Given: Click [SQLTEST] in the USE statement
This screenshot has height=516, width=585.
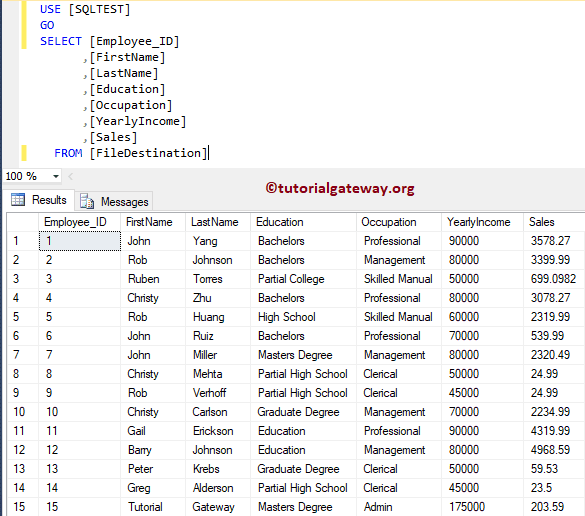Looking at the screenshot, I should point(99,9).
